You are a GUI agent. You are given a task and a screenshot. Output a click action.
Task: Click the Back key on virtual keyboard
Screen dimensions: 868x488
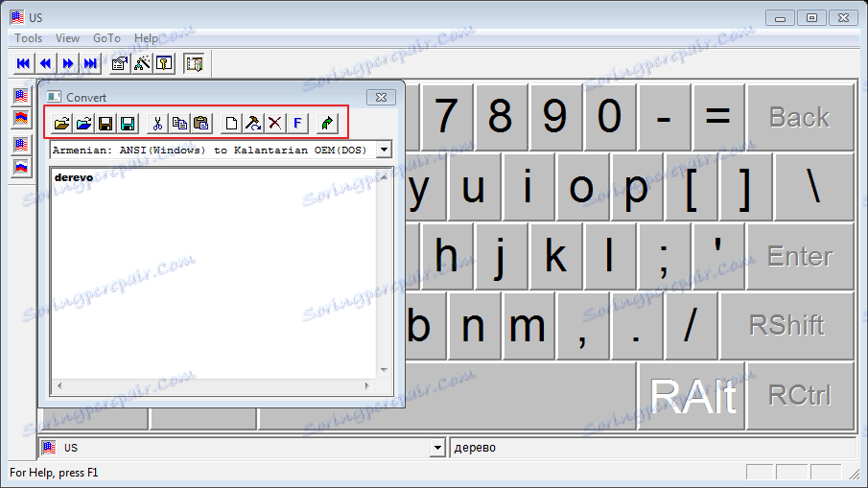tap(799, 117)
